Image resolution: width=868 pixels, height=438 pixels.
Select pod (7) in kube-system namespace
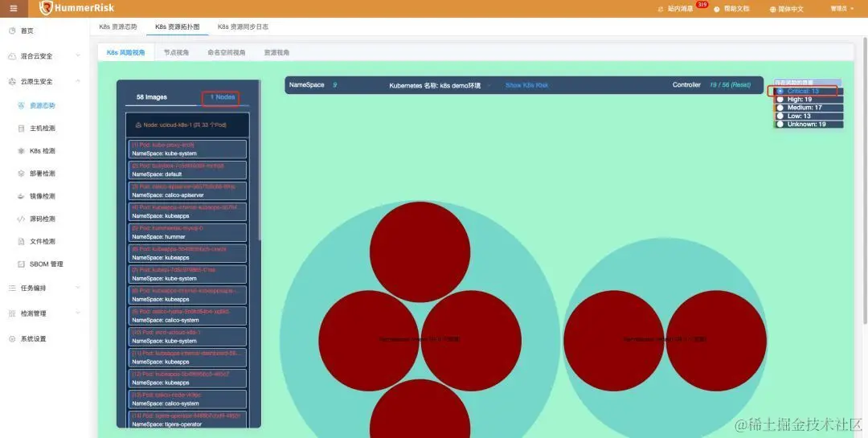(187, 274)
